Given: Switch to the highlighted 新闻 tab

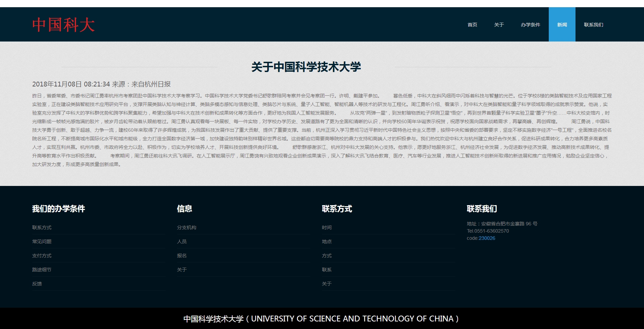Looking at the screenshot, I should click(x=562, y=25).
